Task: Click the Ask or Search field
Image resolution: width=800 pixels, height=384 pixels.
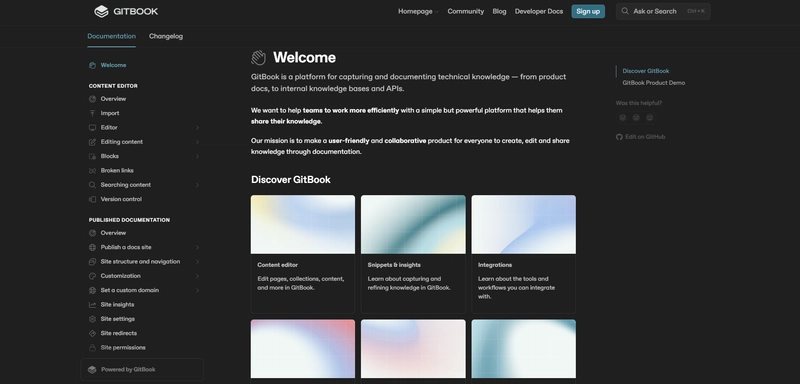Action: tap(663, 11)
